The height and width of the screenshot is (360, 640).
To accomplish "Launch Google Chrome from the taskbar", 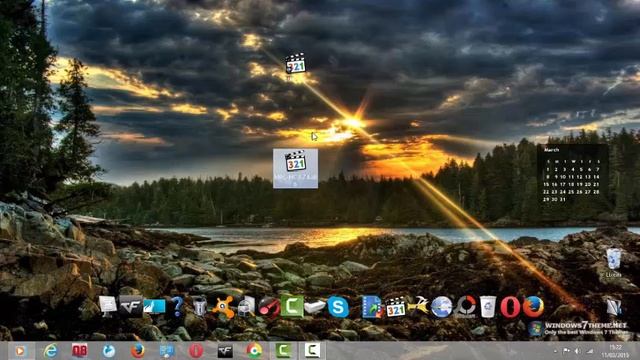I will (254, 351).
